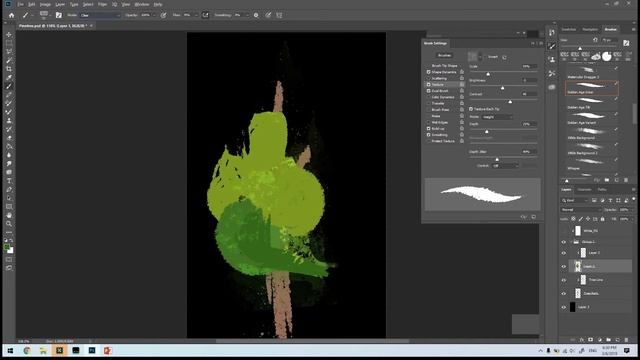Image resolution: width=640 pixels, height=360 pixels.
Task: Add layer mask icon
Action: coord(590,340)
